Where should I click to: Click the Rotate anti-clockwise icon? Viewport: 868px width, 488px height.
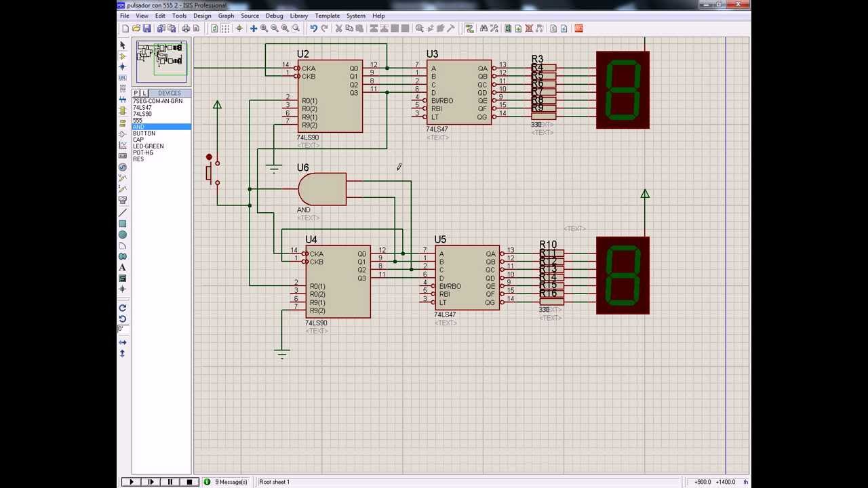click(123, 319)
